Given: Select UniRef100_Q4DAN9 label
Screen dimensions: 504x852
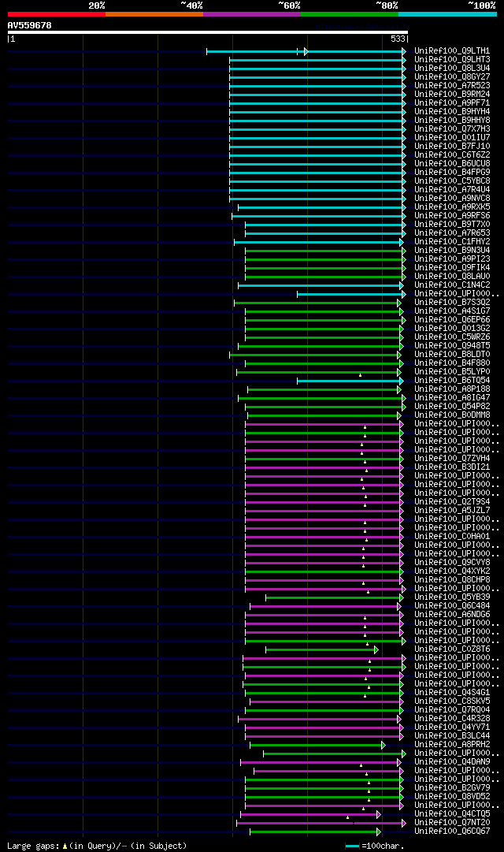Looking at the screenshot, I should coord(452,762).
